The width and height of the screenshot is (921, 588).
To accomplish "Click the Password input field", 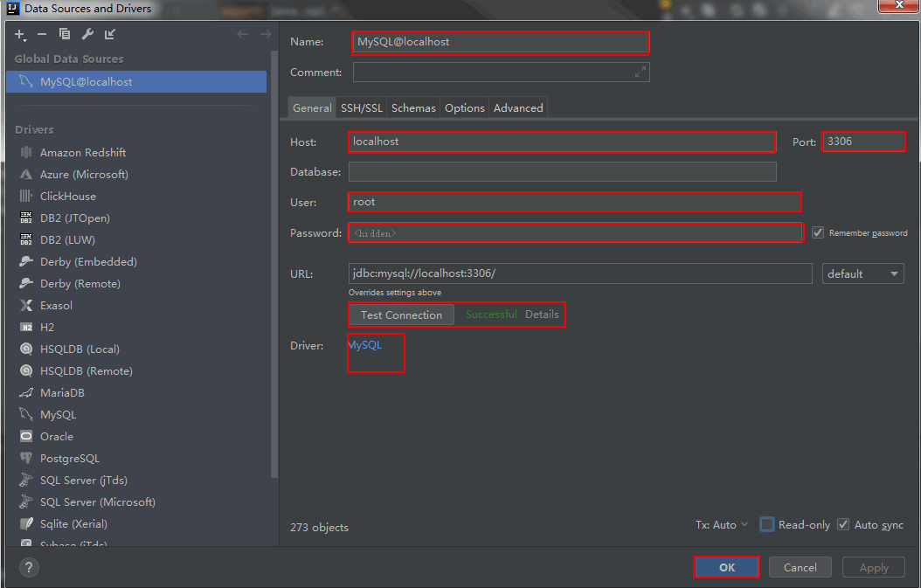I will [x=576, y=232].
